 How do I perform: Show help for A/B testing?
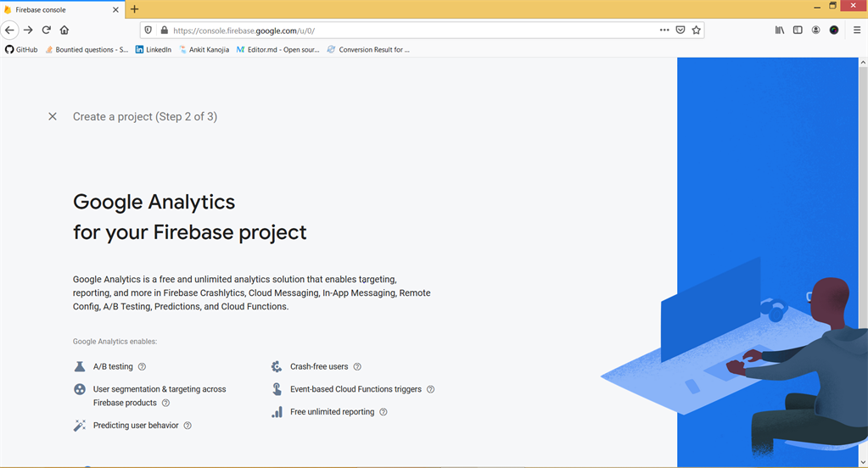[142, 367]
